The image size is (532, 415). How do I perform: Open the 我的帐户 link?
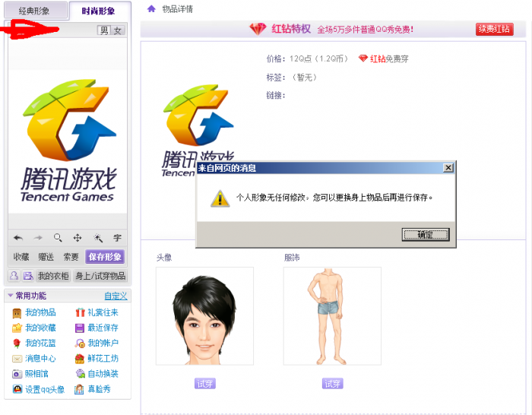pyautogui.click(x=103, y=343)
